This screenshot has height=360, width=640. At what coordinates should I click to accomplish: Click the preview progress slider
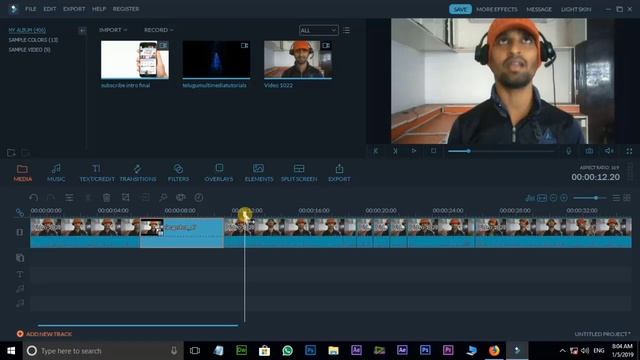point(501,151)
